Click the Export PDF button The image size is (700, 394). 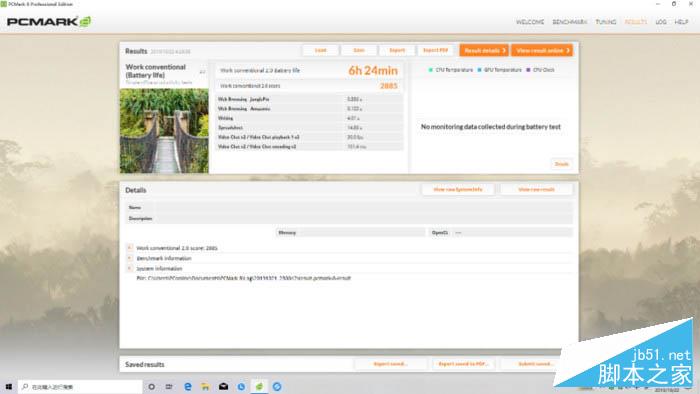(x=435, y=50)
